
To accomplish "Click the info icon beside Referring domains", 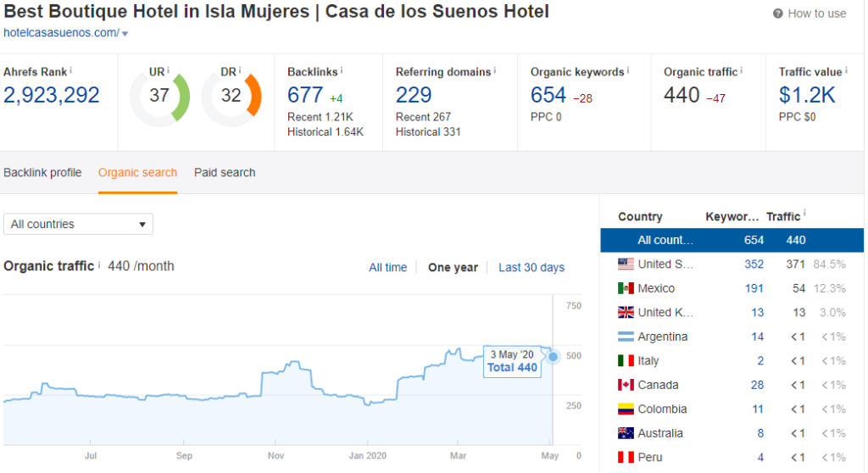I will pos(496,71).
